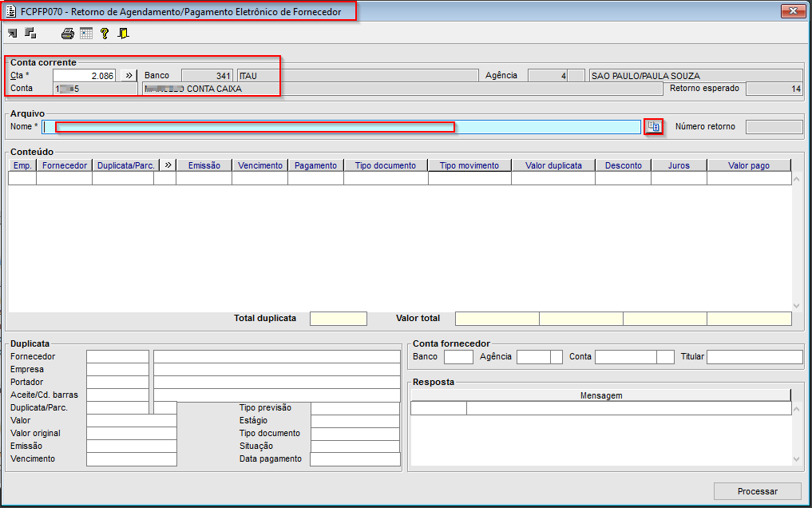Viewport: 812px width, 508px height.
Task: Click the shortcut arrow icon in toolbar
Action: [x=13, y=34]
